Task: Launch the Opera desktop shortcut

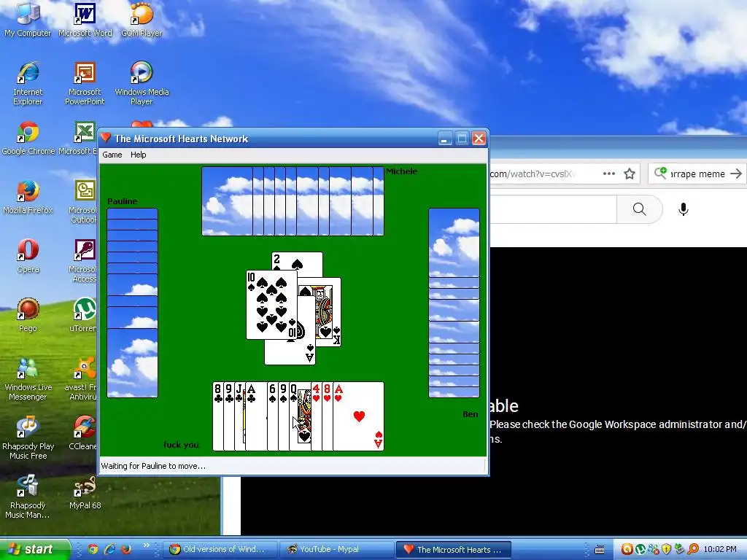Action: (28, 256)
